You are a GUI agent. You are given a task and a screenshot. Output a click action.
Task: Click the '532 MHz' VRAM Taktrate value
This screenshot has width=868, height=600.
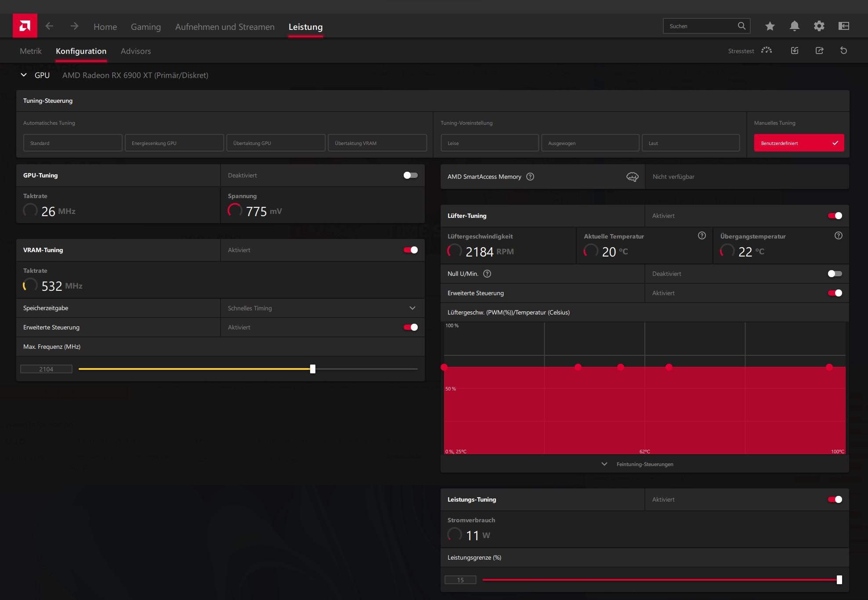coord(62,286)
